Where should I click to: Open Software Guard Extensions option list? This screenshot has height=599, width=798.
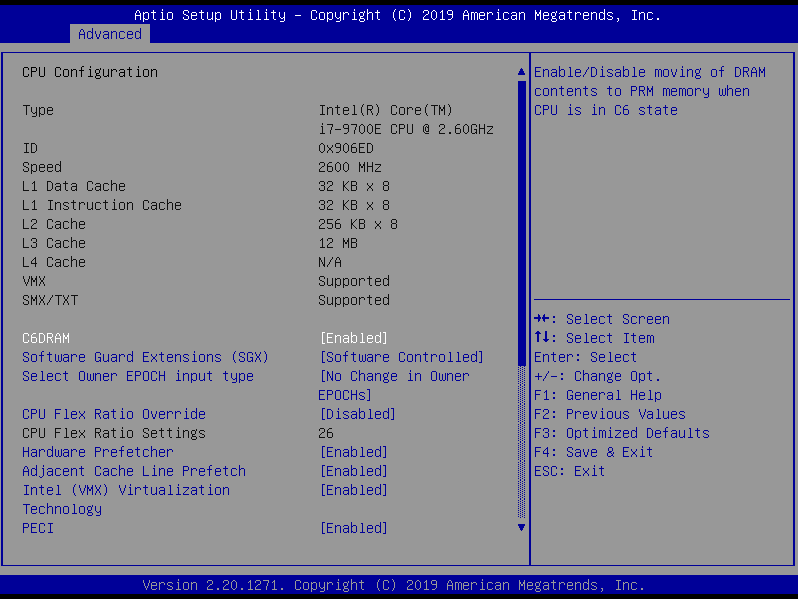[401, 357]
